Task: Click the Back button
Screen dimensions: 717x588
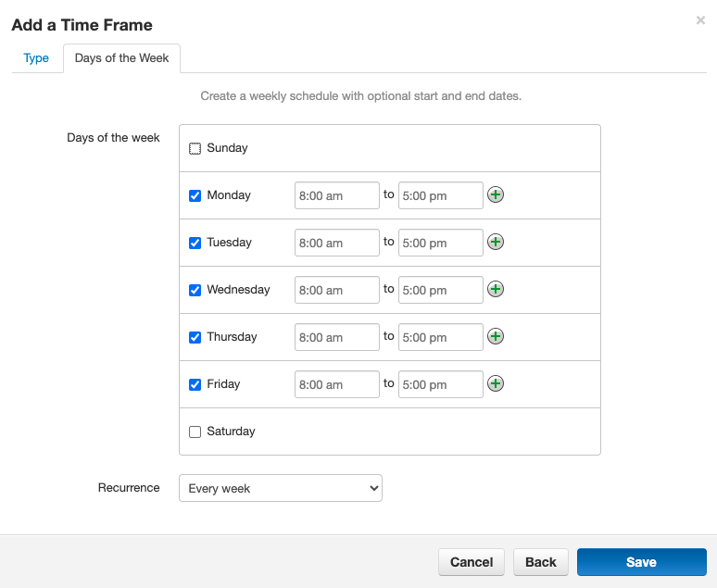Action: coord(540,562)
